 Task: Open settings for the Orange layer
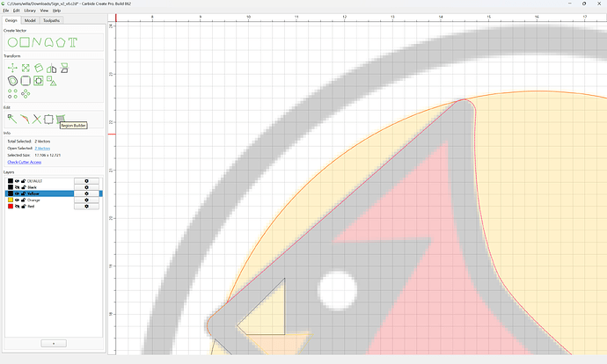click(x=86, y=200)
